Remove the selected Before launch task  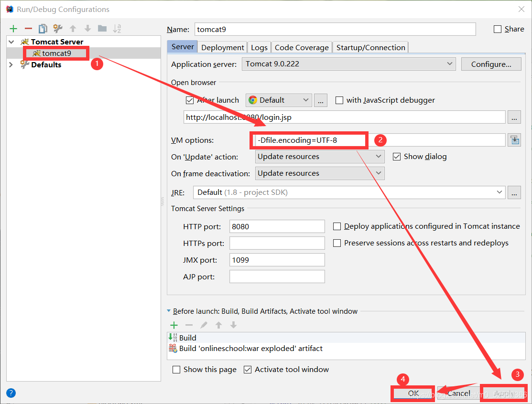(189, 325)
